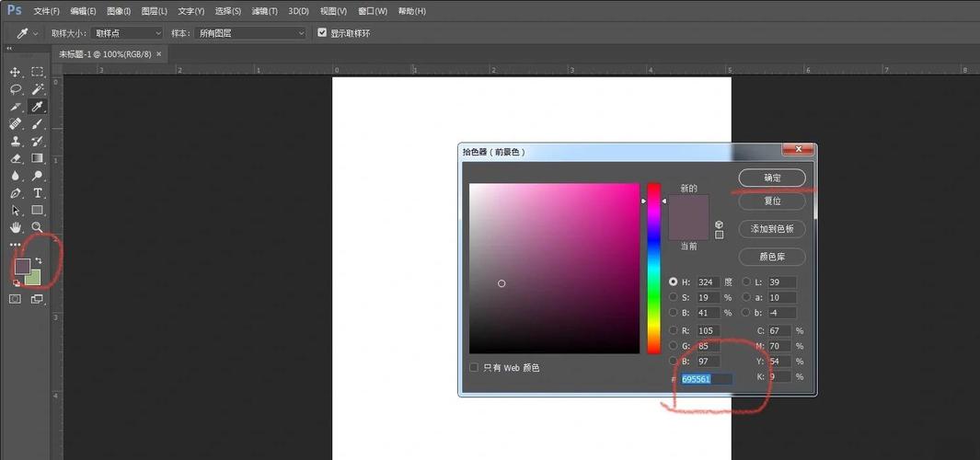
Task: Select the Zoom tool
Action: pyautogui.click(x=38, y=227)
